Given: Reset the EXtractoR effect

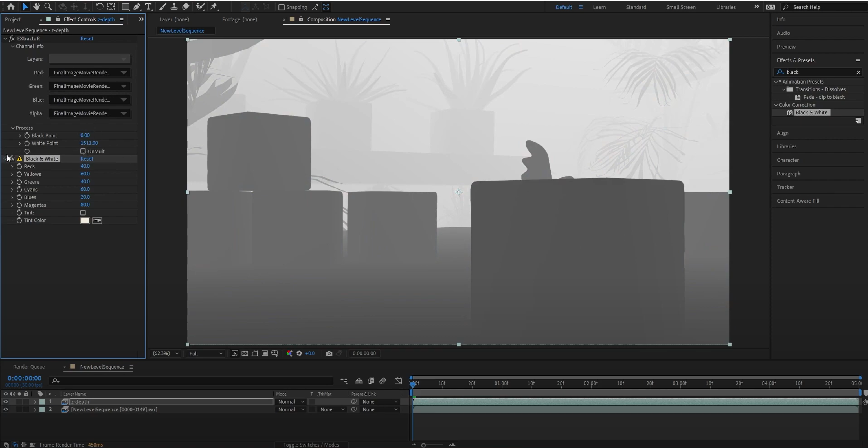Looking at the screenshot, I should 87,38.
